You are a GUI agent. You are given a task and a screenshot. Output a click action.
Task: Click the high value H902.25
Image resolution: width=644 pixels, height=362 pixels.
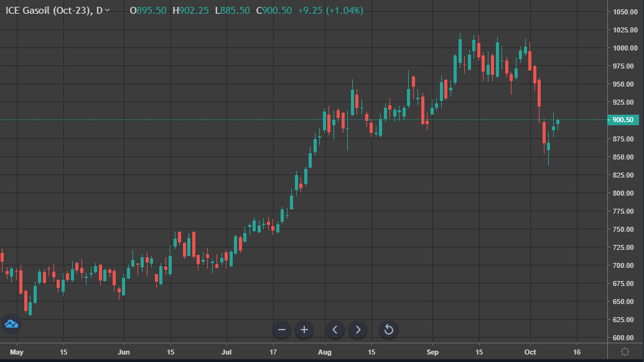click(x=190, y=11)
